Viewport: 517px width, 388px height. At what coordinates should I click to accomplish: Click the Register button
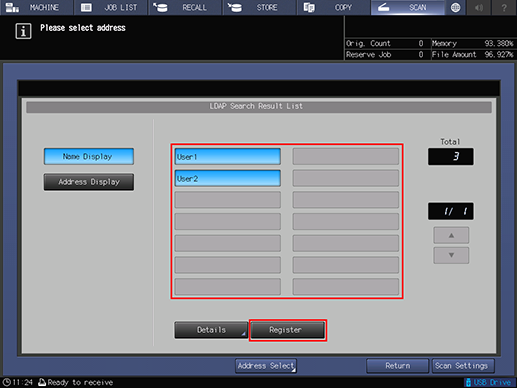coord(287,330)
